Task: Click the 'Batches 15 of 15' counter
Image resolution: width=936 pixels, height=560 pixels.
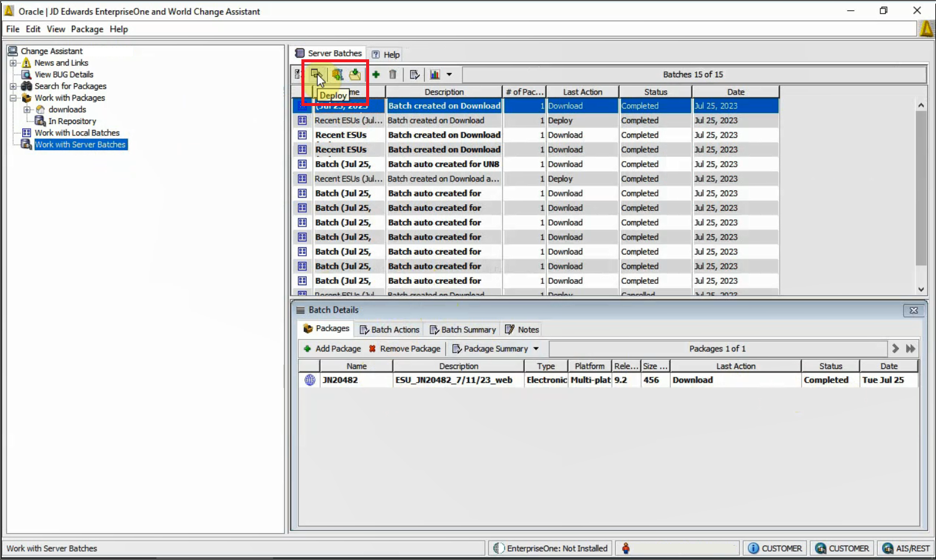Action: point(694,74)
